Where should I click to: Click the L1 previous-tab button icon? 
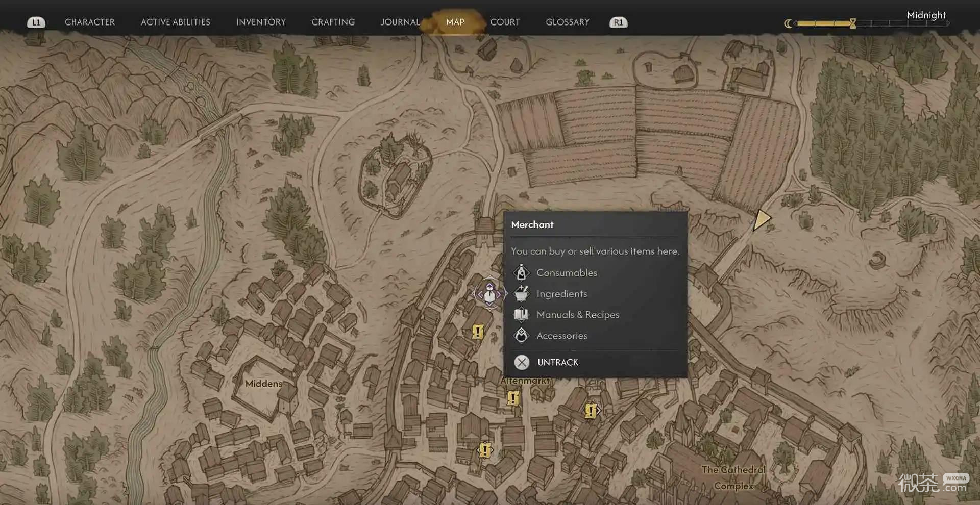[36, 22]
